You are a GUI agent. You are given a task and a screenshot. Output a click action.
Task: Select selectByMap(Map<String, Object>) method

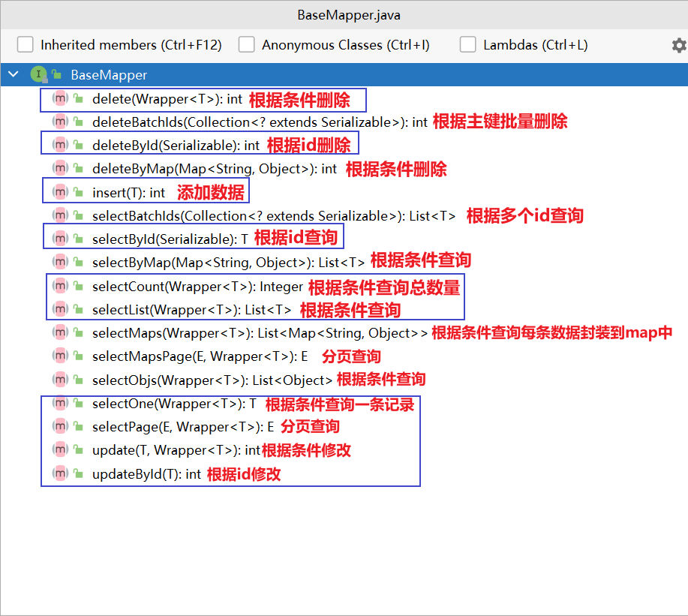(228, 263)
